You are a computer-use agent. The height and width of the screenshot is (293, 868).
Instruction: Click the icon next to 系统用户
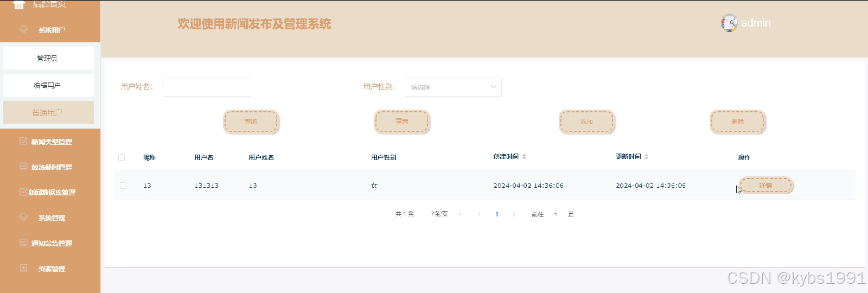coord(23,29)
